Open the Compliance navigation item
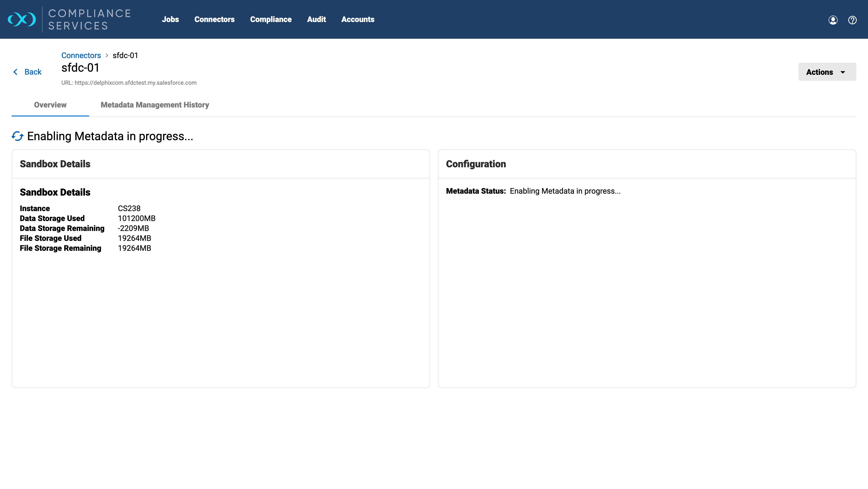 [271, 19]
